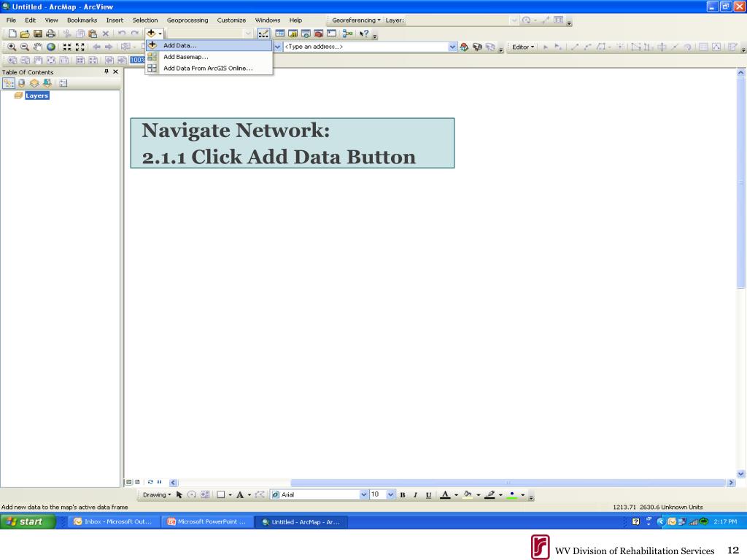Expand the font size 10 dropdown
Image resolution: width=747 pixels, height=560 pixels.
pyautogui.click(x=391, y=495)
